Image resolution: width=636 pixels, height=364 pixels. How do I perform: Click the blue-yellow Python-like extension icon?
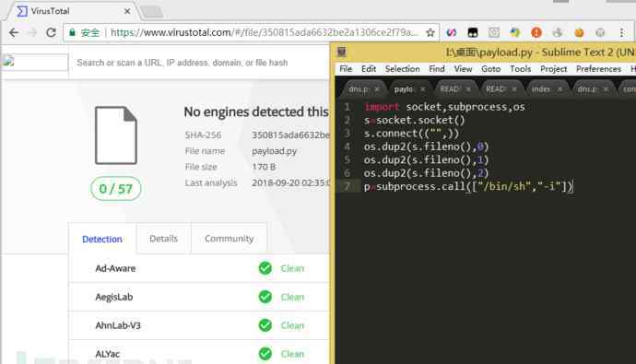[515, 32]
